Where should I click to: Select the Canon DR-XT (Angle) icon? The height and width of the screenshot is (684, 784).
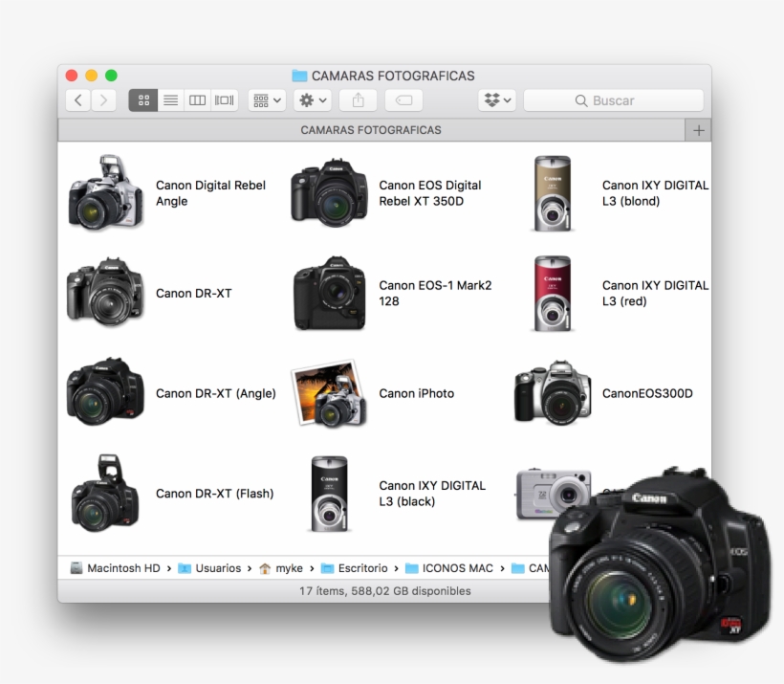[105, 392]
